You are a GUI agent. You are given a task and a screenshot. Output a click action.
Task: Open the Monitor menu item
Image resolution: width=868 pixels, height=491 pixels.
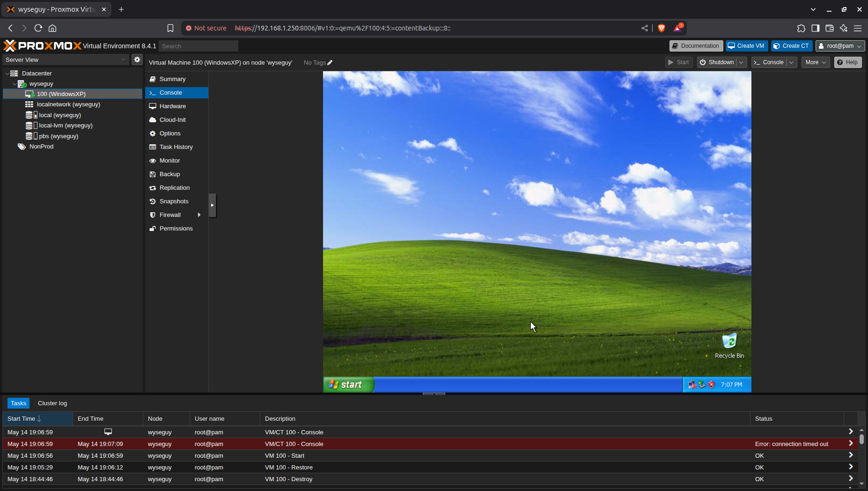point(177,161)
